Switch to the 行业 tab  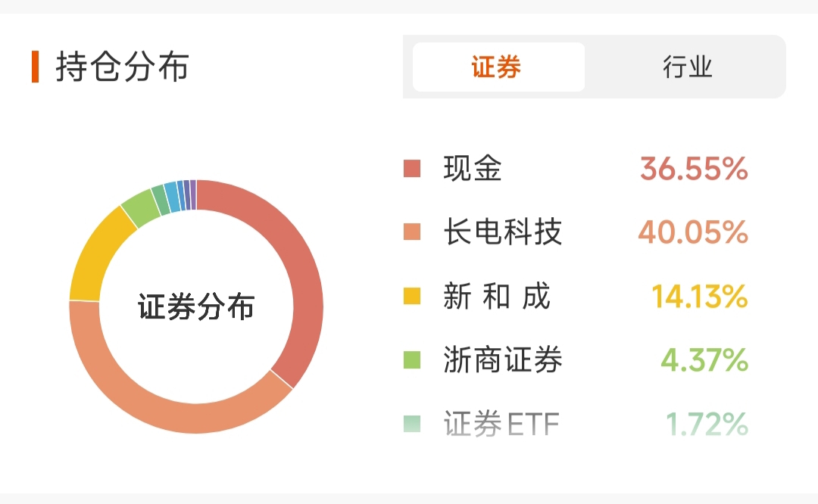(x=687, y=67)
